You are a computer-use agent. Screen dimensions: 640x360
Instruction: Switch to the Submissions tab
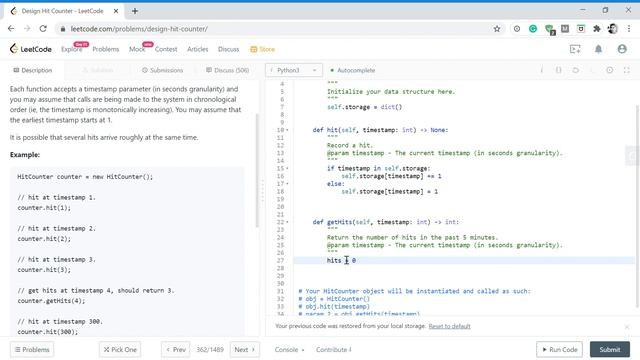pos(162,70)
